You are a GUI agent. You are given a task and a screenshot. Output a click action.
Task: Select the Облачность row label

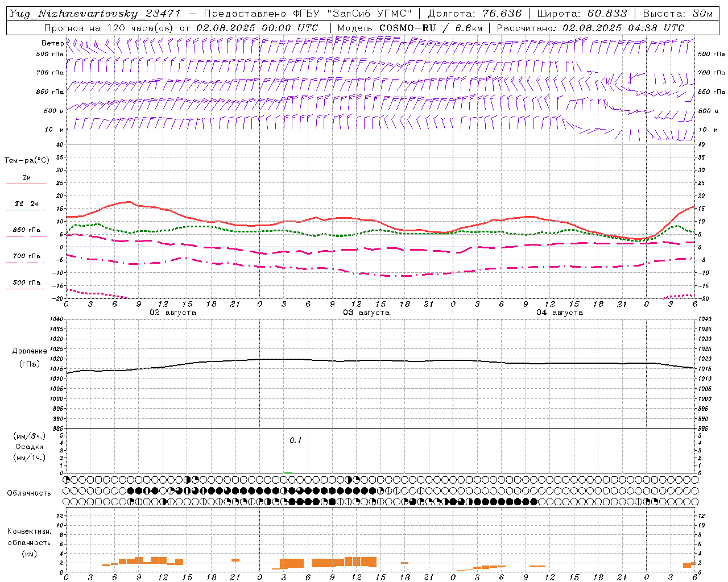(x=29, y=493)
